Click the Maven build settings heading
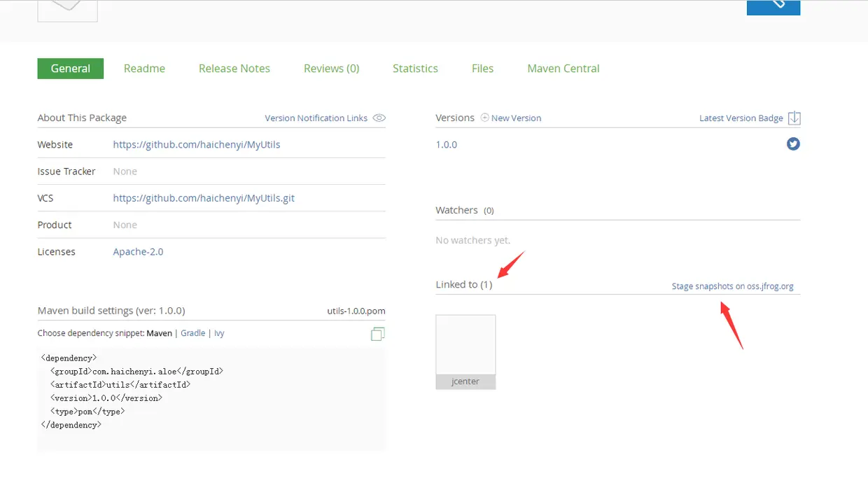The width and height of the screenshot is (868, 478). point(111,311)
